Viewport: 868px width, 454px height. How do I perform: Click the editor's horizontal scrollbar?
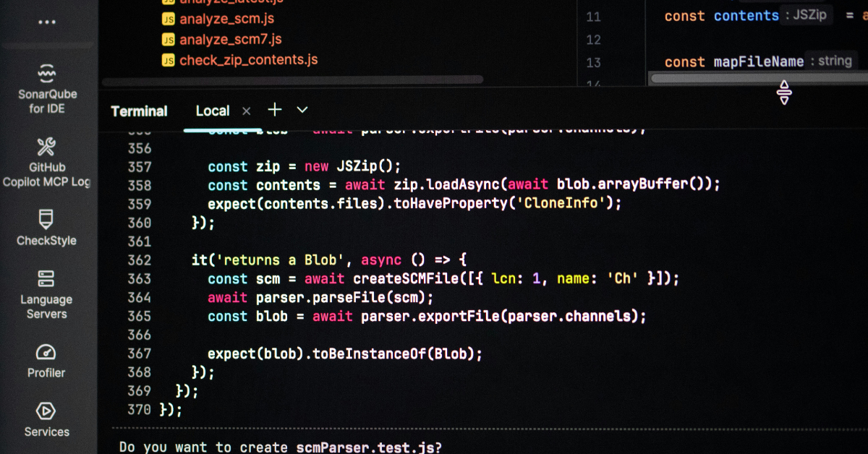coord(752,78)
